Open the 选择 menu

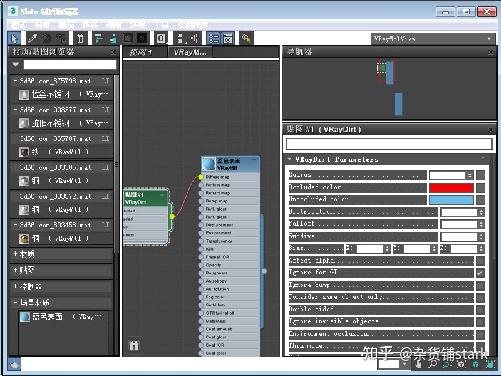tap(90, 24)
